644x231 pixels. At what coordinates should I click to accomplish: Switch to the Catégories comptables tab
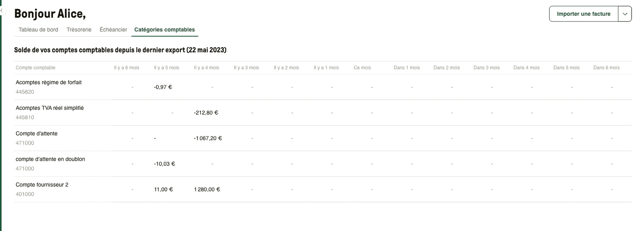click(x=164, y=30)
